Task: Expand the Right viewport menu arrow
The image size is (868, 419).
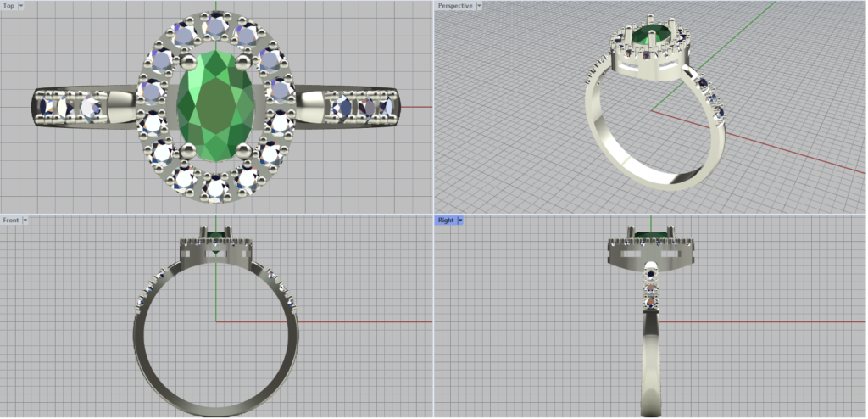Action: tap(459, 221)
